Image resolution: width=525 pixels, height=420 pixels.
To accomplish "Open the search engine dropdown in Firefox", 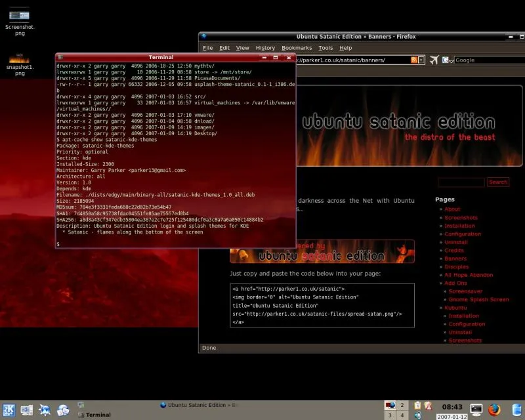I will coord(451,61).
